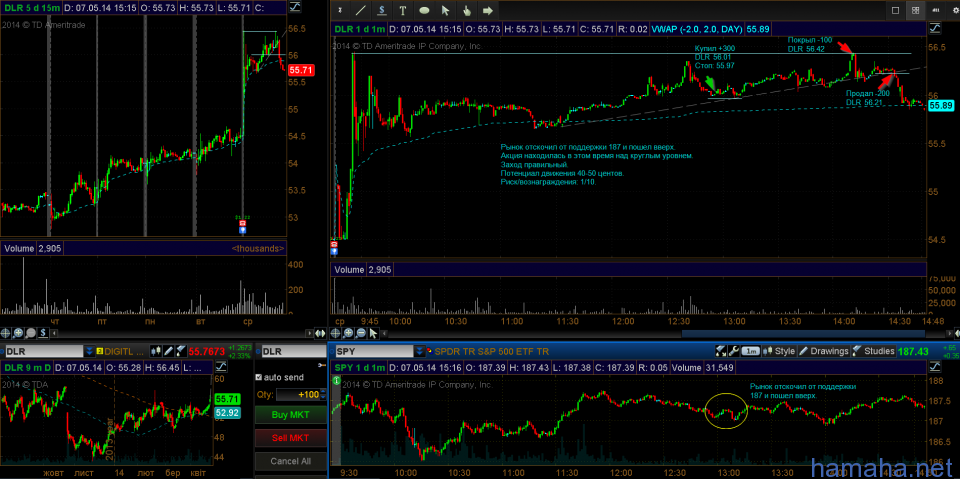
Task: Click SPY last price 187.43
Action: pyautogui.click(x=913, y=351)
